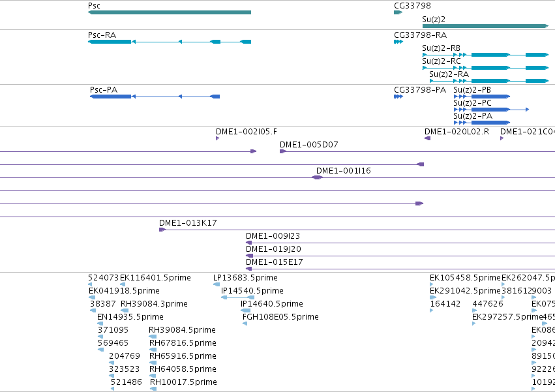555x392 pixels.
Task: Click the CG33798-PA arrow glyph
Action: tap(398, 97)
